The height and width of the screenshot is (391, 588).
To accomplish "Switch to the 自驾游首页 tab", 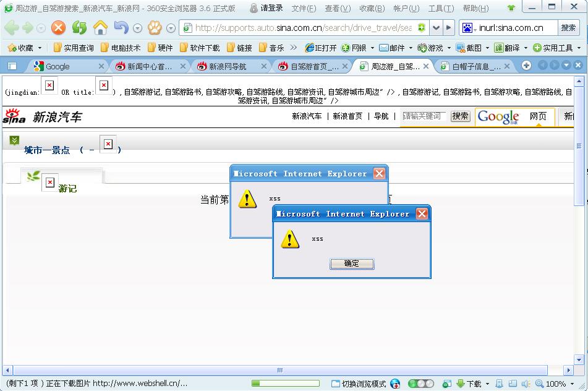I will point(313,66).
